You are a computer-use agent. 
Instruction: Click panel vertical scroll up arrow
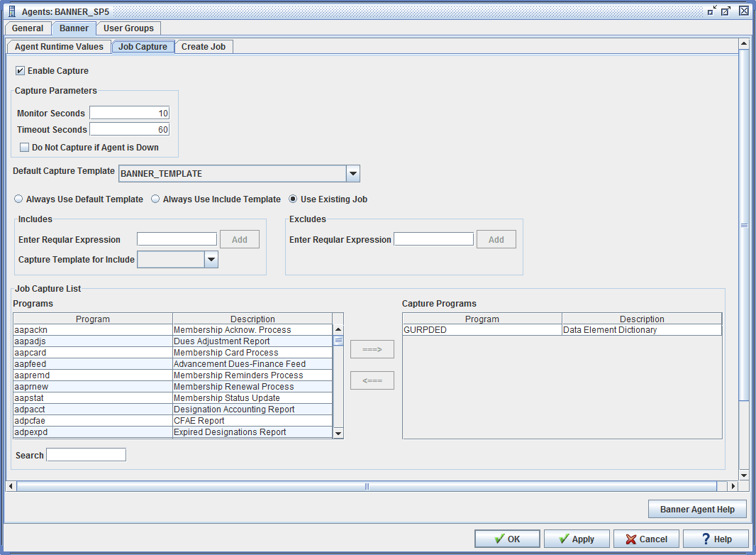click(x=743, y=44)
